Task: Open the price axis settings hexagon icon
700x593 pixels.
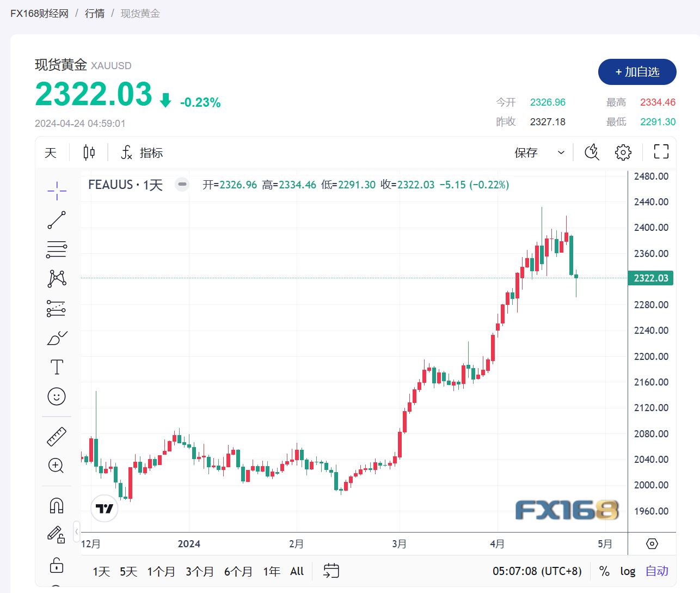Action: (x=652, y=543)
